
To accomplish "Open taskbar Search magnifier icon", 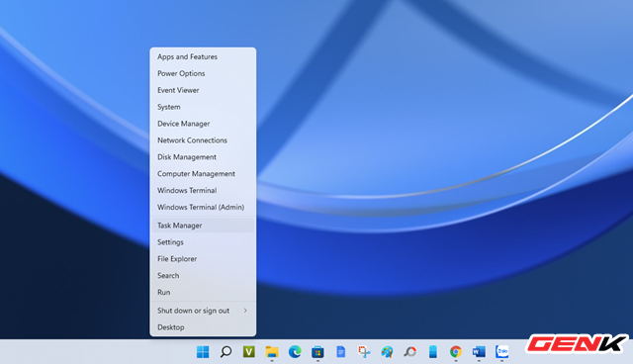I will [226, 352].
